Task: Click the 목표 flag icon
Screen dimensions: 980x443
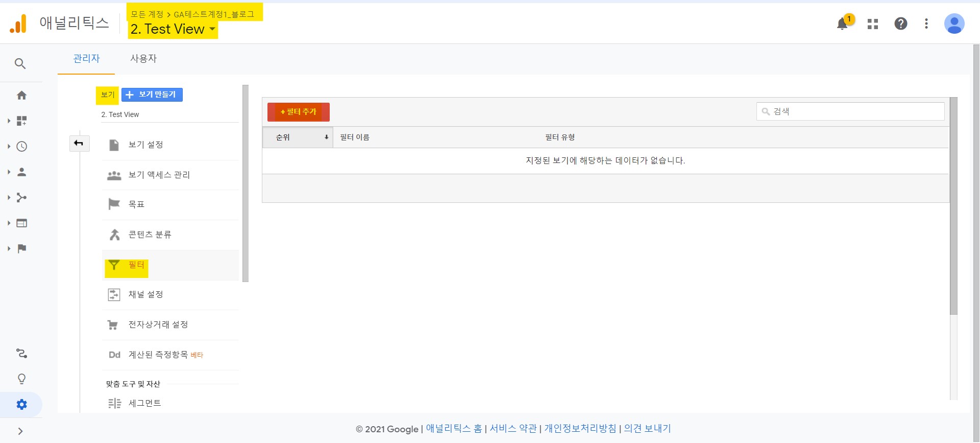Action: [x=114, y=204]
